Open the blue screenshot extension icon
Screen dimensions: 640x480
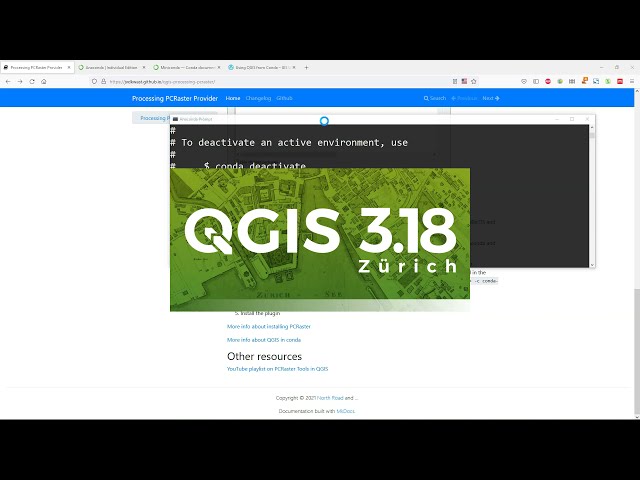point(596,81)
